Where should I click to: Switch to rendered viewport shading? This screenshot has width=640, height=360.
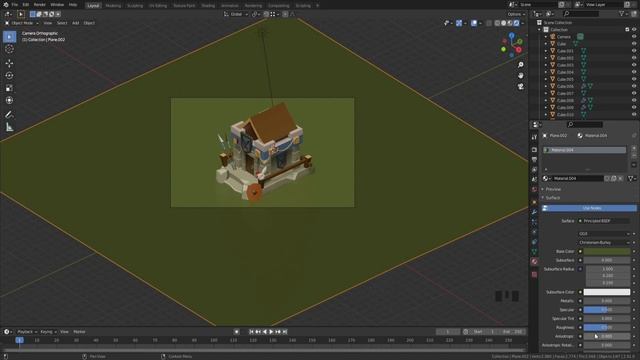pyautogui.click(x=516, y=23)
